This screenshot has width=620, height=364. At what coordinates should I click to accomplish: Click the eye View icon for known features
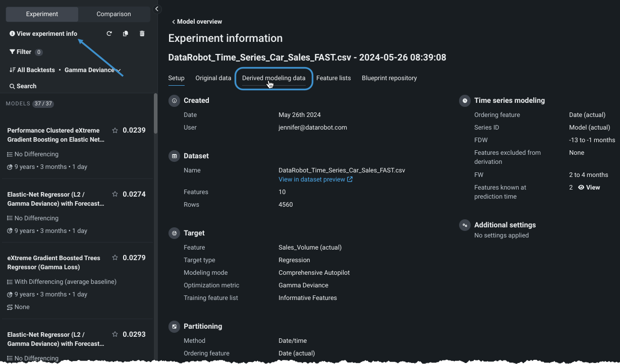tap(581, 188)
